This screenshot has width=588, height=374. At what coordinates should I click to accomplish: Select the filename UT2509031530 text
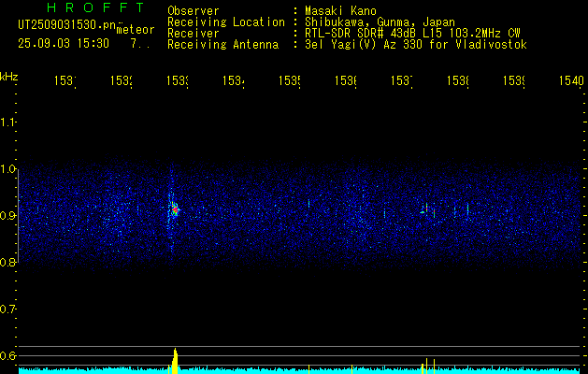pyautogui.click(x=66, y=25)
